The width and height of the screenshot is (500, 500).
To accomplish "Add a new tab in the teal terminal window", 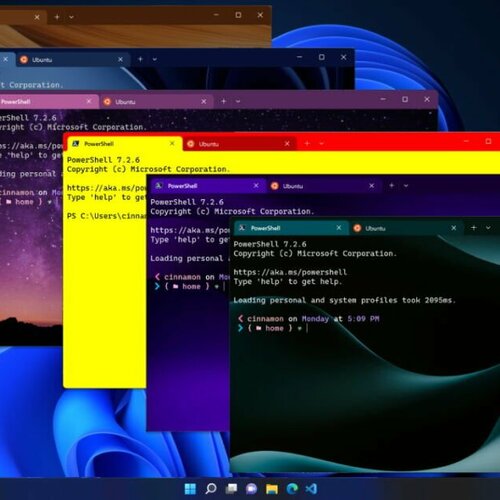I will tap(474, 228).
